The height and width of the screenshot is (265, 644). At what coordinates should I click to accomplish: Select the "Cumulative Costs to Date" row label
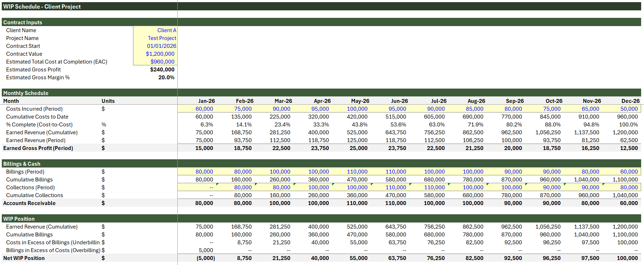coord(37,117)
